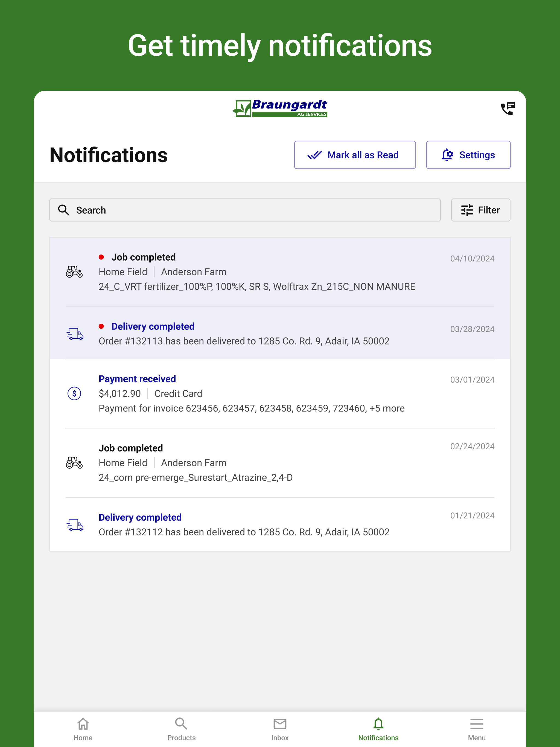Image resolution: width=560 pixels, height=747 pixels.
Task: Click truck icon for Order #132112
Action: click(75, 525)
